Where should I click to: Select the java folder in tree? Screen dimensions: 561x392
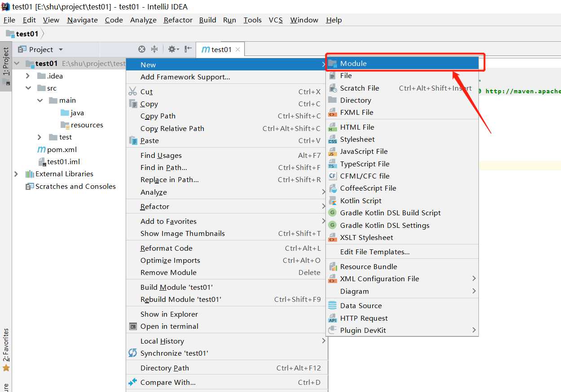pos(72,113)
